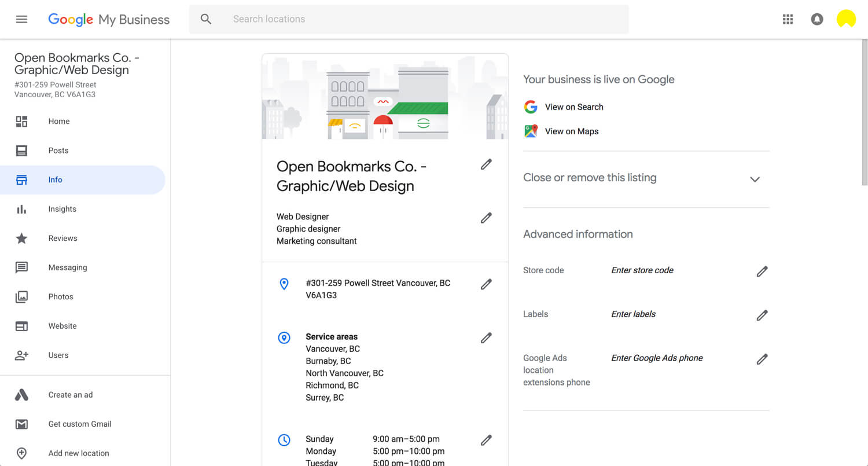Click the Gmail envelope icon
Screen dimensions: 868x466
coord(21,424)
